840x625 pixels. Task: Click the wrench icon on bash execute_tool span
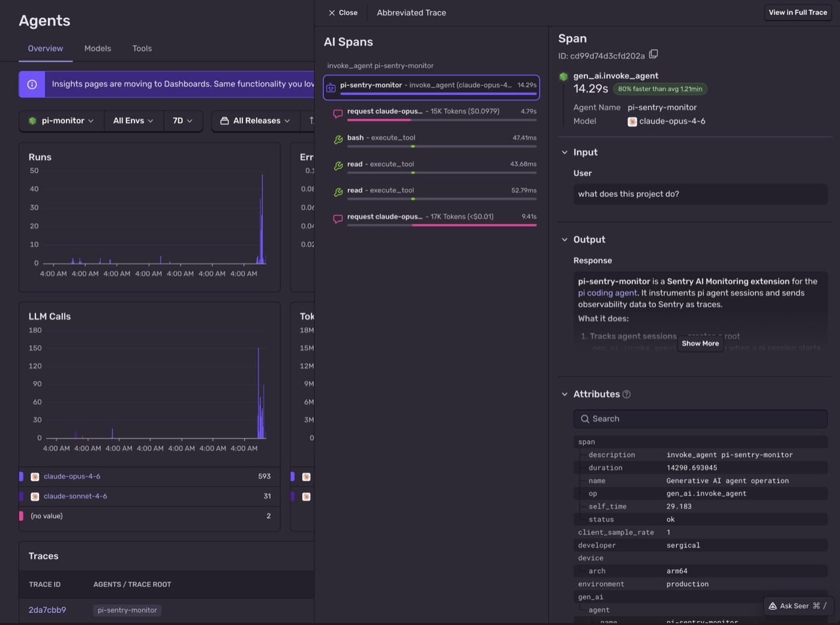[338, 139]
